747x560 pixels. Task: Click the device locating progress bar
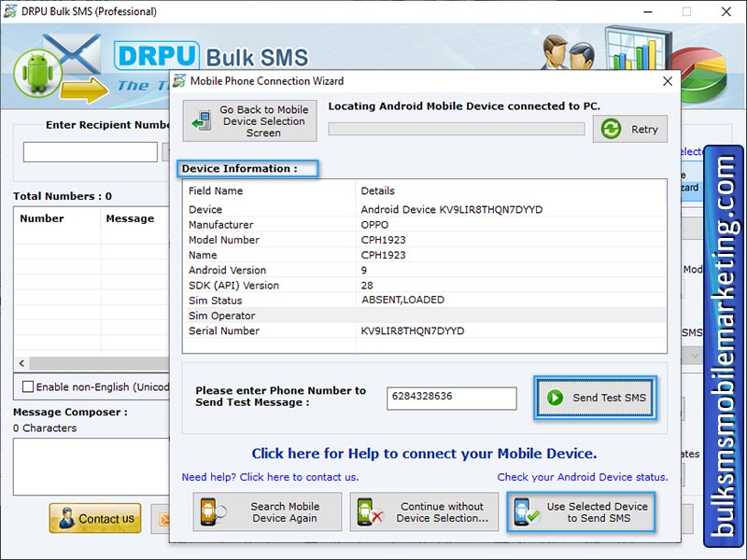pos(455,128)
